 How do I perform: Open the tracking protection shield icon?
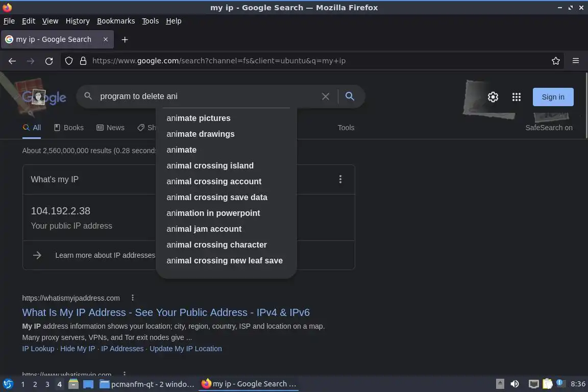pos(68,61)
